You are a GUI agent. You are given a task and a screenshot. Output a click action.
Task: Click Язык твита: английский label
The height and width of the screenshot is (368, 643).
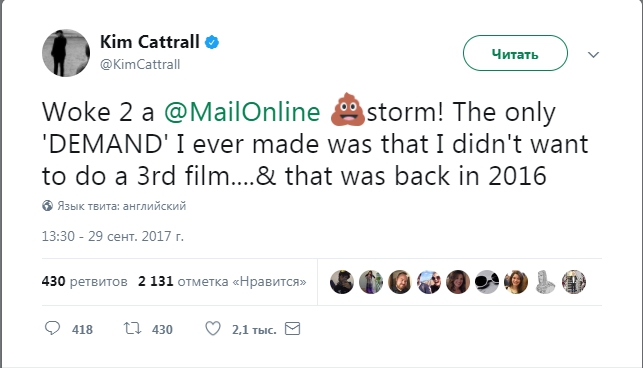coord(121,206)
